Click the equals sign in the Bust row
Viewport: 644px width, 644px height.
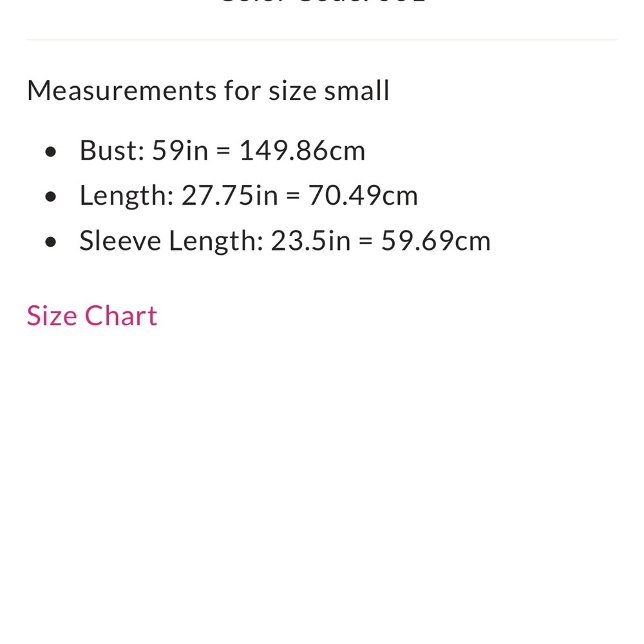point(223,152)
